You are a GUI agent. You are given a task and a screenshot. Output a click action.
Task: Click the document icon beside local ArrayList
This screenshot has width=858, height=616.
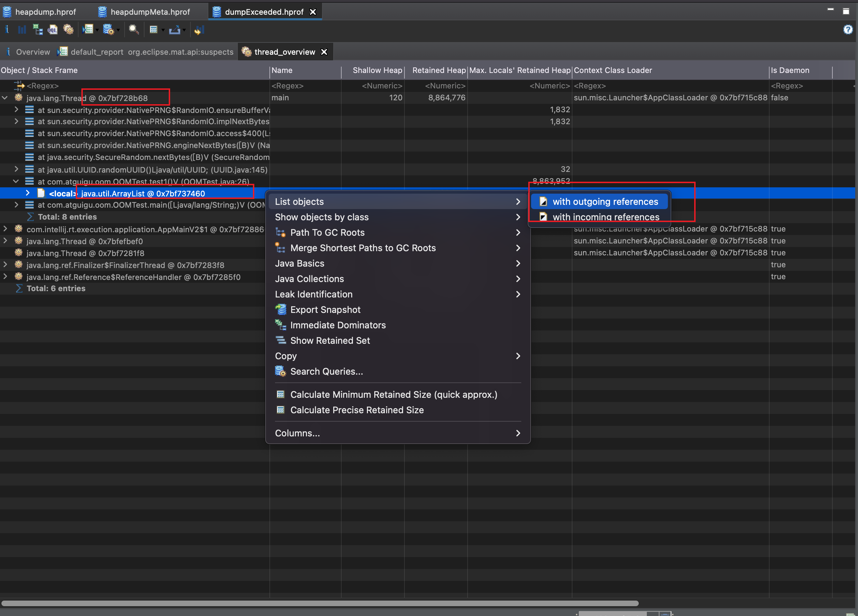[x=41, y=193]
